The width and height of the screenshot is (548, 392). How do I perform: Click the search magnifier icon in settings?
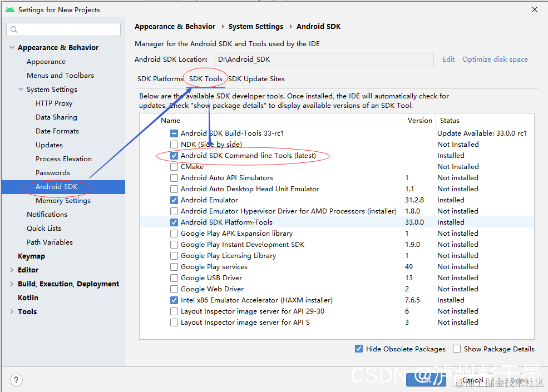[14, 29]
